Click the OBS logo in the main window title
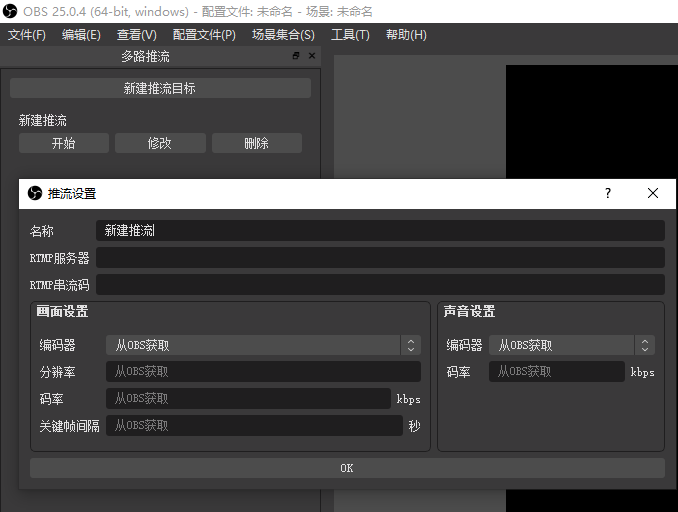The height and width of the screenshot is (512, 678). [10, 11]
